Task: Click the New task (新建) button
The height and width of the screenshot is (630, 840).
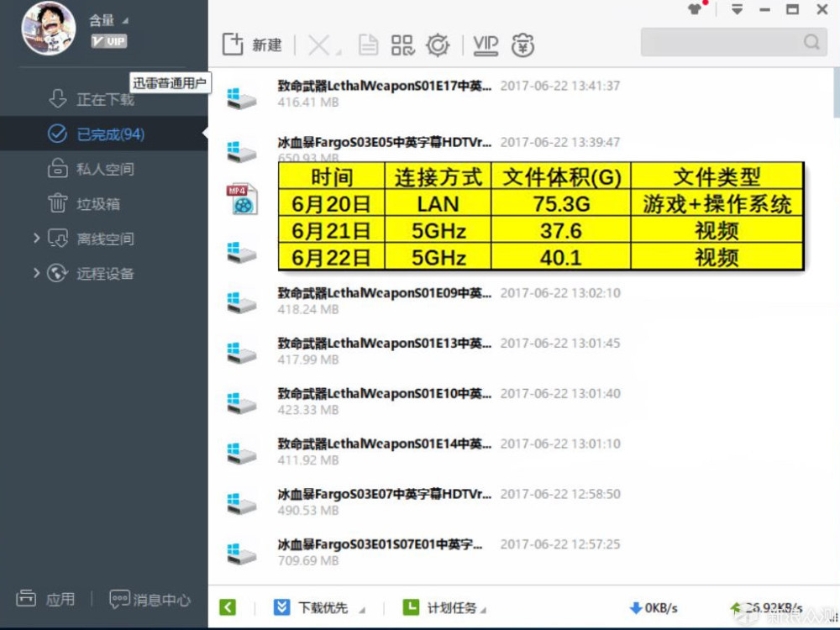Action: [x=252, y=45]
